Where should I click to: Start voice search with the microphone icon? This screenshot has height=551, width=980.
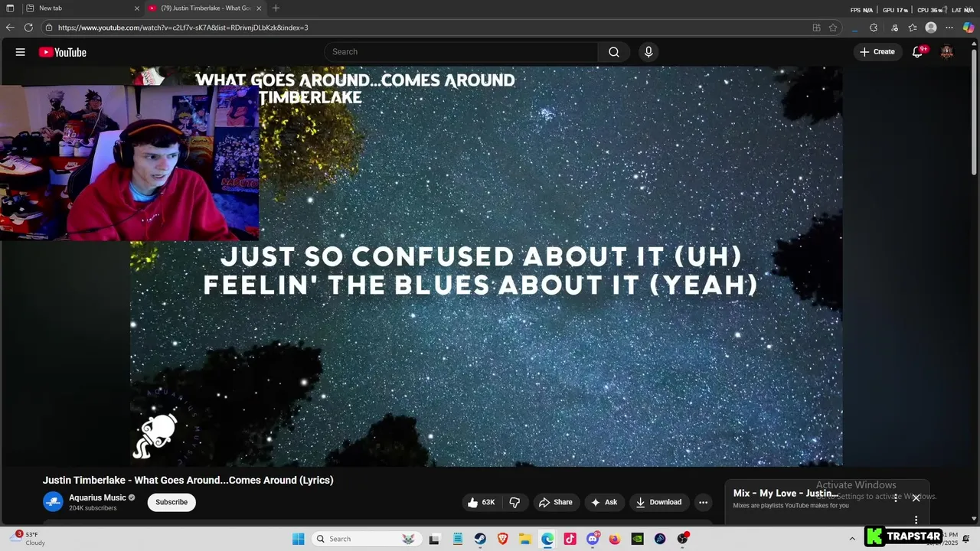click(648, 52)
